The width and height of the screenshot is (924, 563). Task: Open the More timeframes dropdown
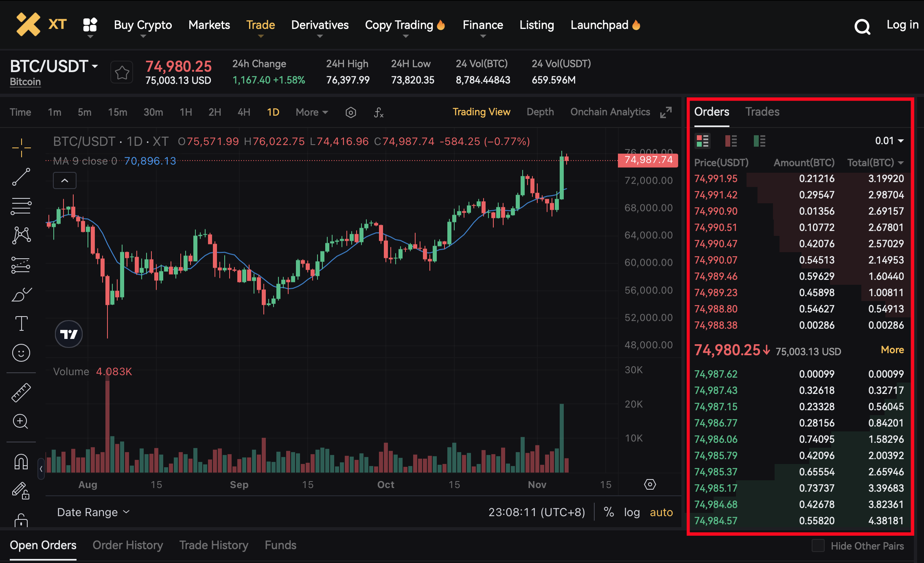click(312, 112)
